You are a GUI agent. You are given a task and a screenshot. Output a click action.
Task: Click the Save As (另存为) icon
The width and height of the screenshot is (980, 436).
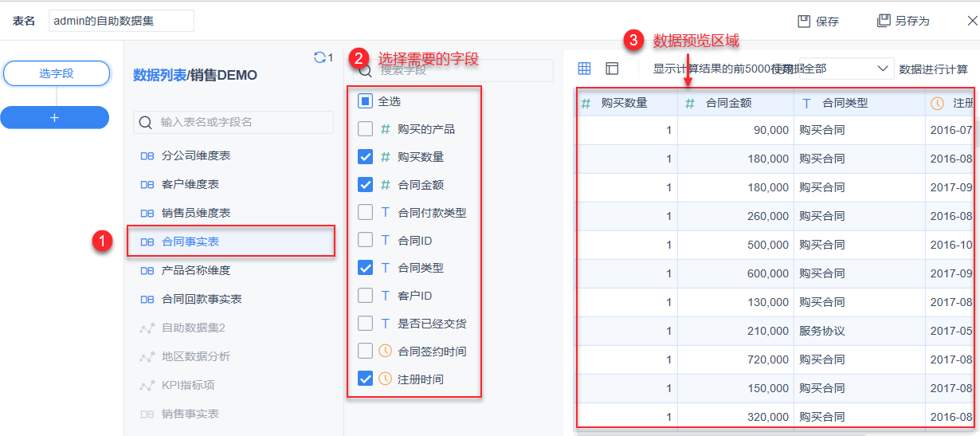click(x=883, y=21)
